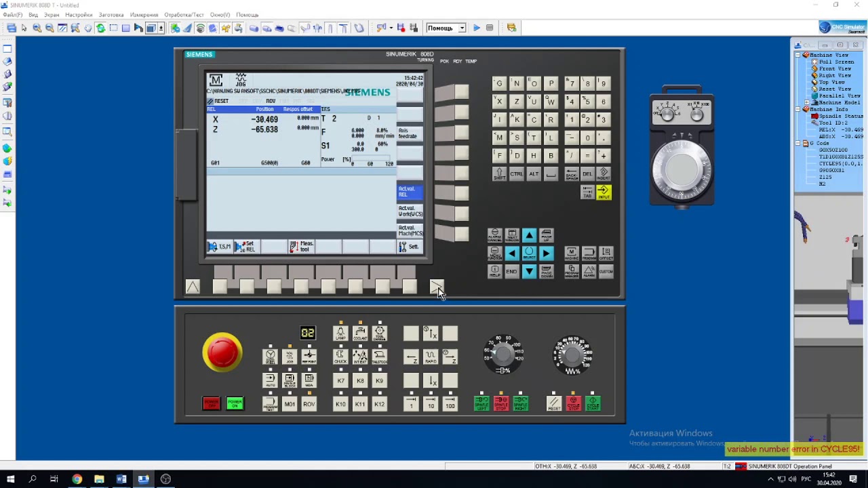The height and width of the screenshot is (488, 868).
Task: Toggle the CHUCK key
Action: [340, 356]
